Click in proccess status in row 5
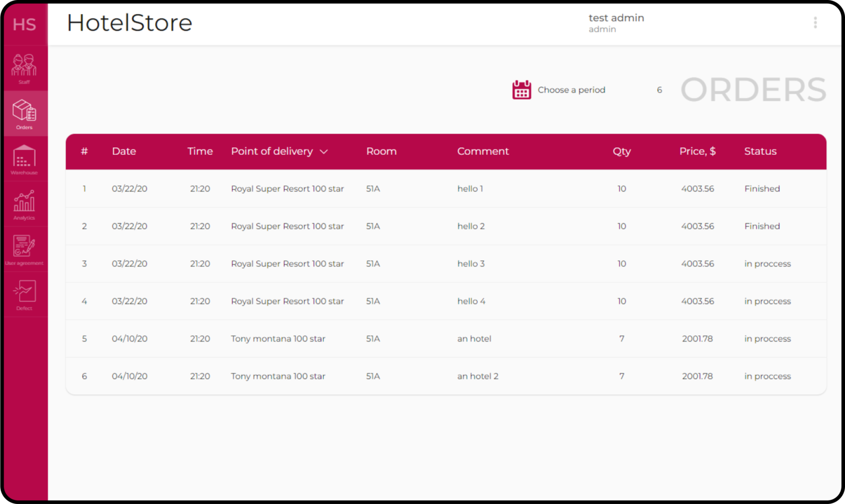845x504 pixels. [x=768, y=339]
